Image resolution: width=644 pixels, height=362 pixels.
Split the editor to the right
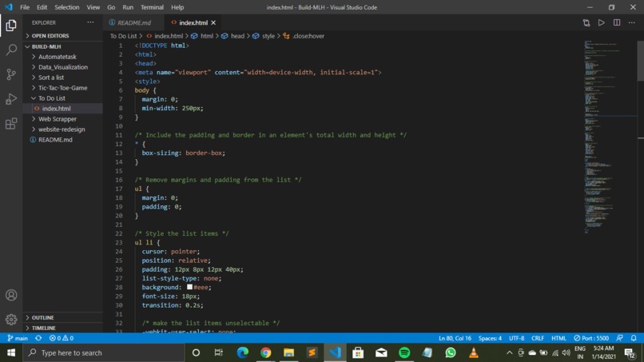point(617,22)
